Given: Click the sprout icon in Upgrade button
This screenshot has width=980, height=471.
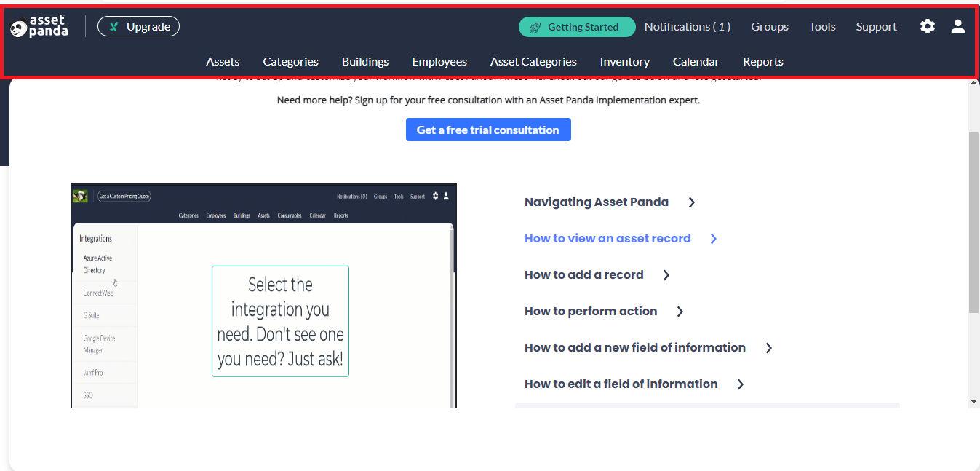Looking at the screenshot, I should pyautogui.click(x=113, y=27).
